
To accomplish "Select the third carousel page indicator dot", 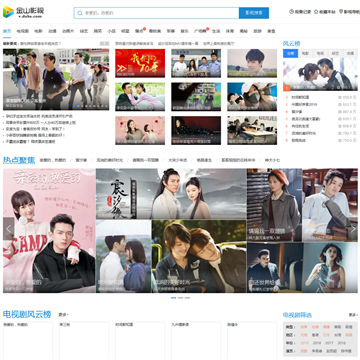I will (x=187, y=298).
